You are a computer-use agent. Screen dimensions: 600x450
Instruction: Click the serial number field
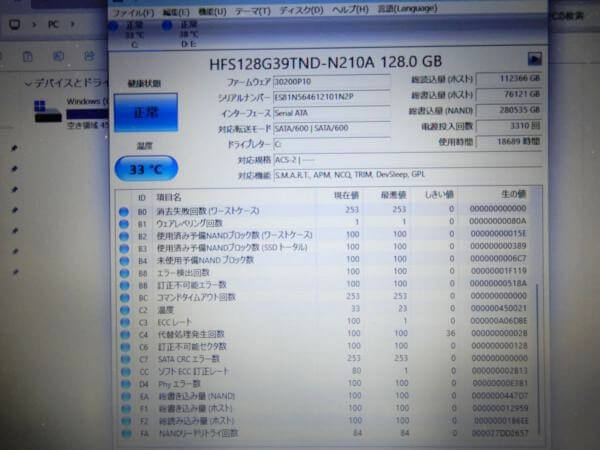tap(315, 97)
